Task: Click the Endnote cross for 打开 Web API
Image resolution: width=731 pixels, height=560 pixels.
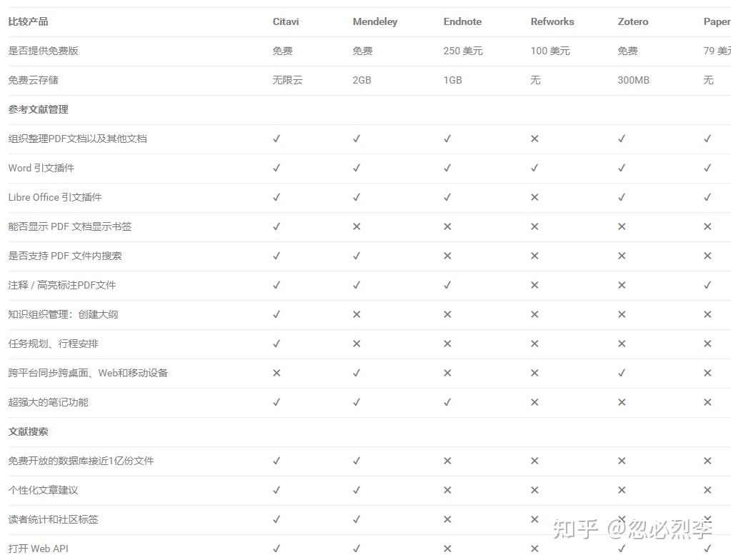Action: point(447,549)
